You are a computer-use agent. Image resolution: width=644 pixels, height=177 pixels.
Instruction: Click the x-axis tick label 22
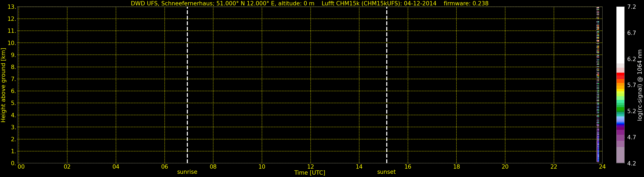click(554, 167)
